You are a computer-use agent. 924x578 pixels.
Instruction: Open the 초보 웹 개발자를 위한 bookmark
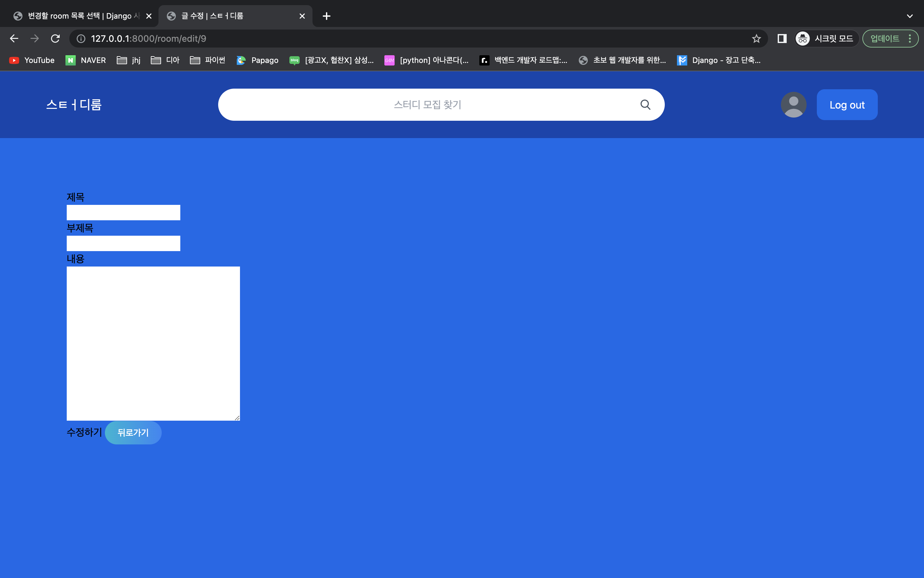click(622, 60)
